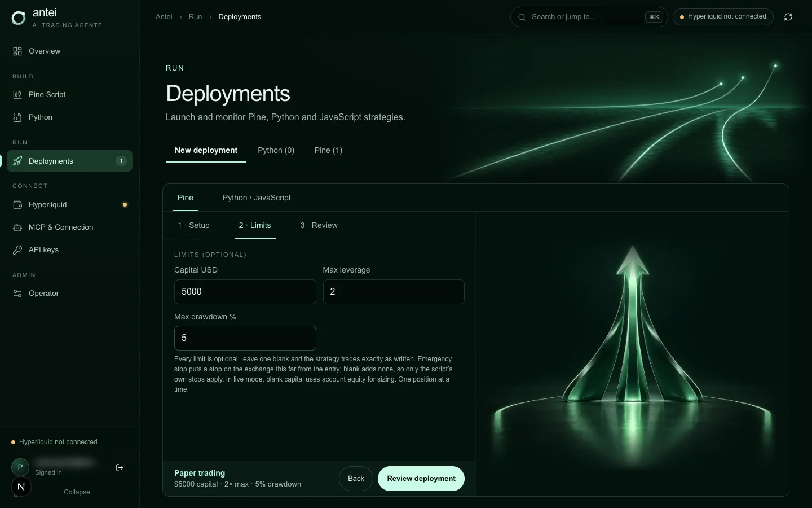Open the Operator admin page
The height and width of the screenshot is (508, 812).
69,294
